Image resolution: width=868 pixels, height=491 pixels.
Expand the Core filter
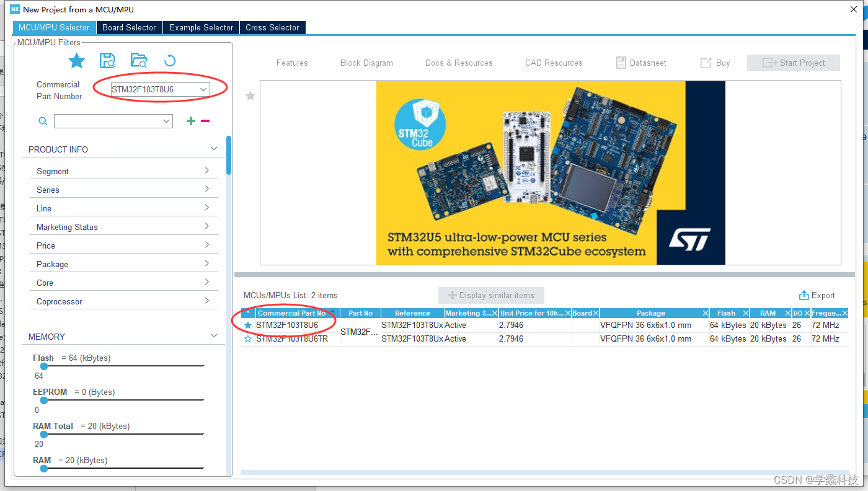pos(207,282)
